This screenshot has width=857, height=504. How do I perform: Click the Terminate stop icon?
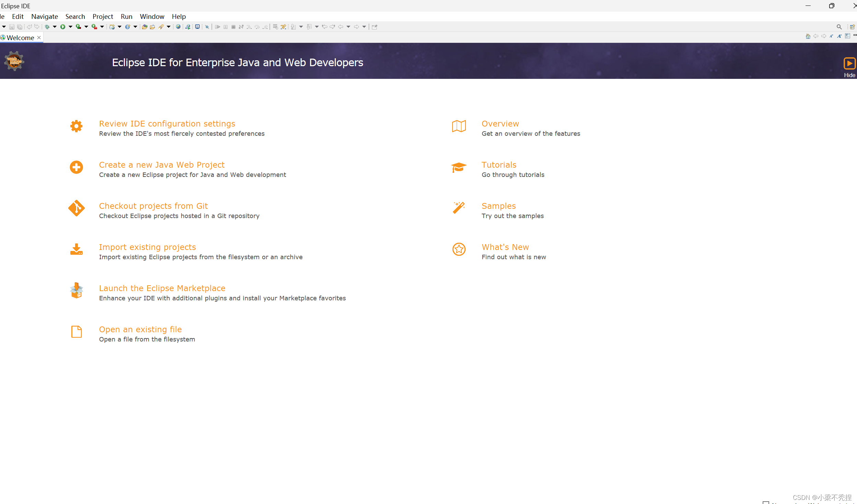[233, 27]
